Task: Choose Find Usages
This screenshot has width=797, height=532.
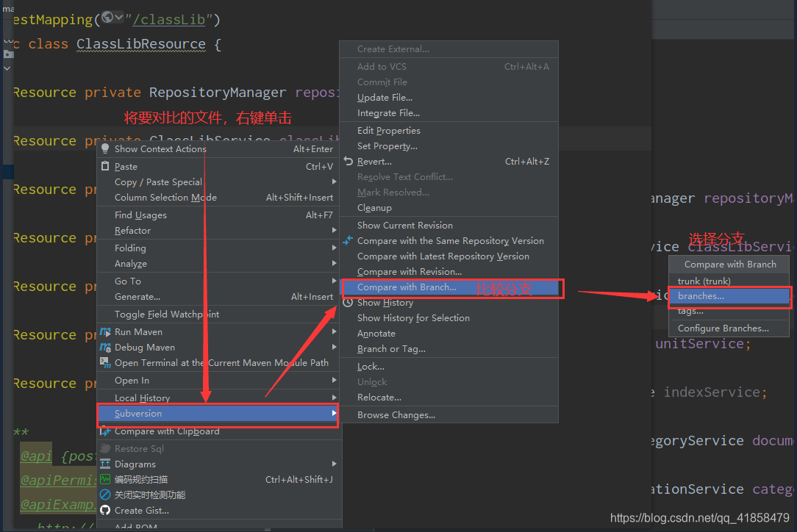Action: click(x=218, y=215)
